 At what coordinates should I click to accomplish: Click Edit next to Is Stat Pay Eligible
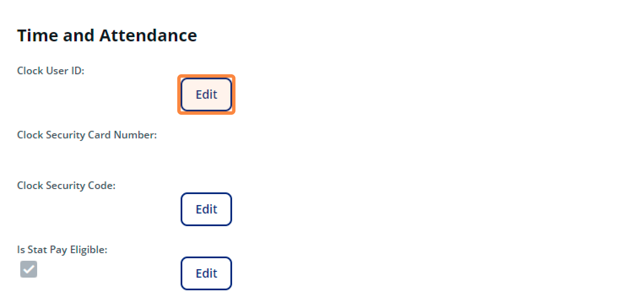(206, 273)
